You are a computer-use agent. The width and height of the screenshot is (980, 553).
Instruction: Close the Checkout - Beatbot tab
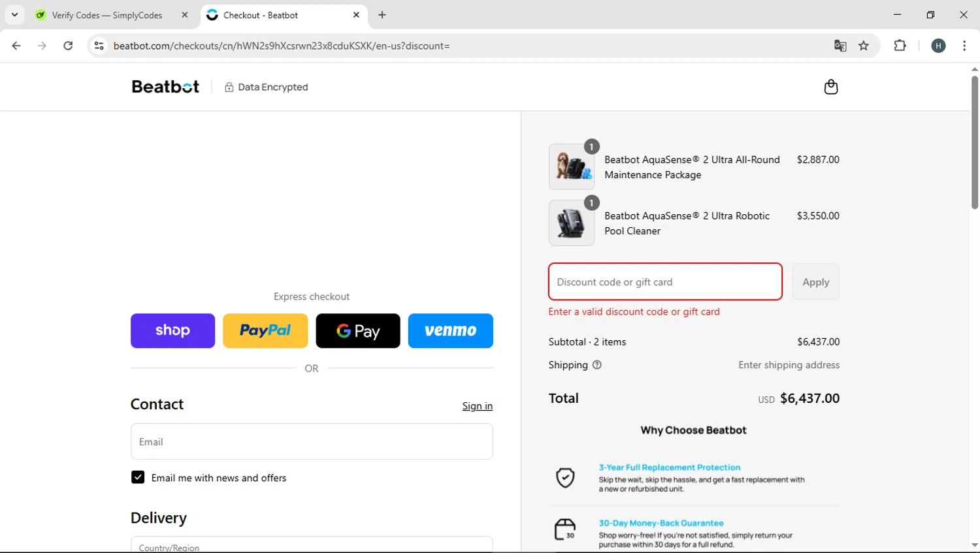click(x=356, y=15)
